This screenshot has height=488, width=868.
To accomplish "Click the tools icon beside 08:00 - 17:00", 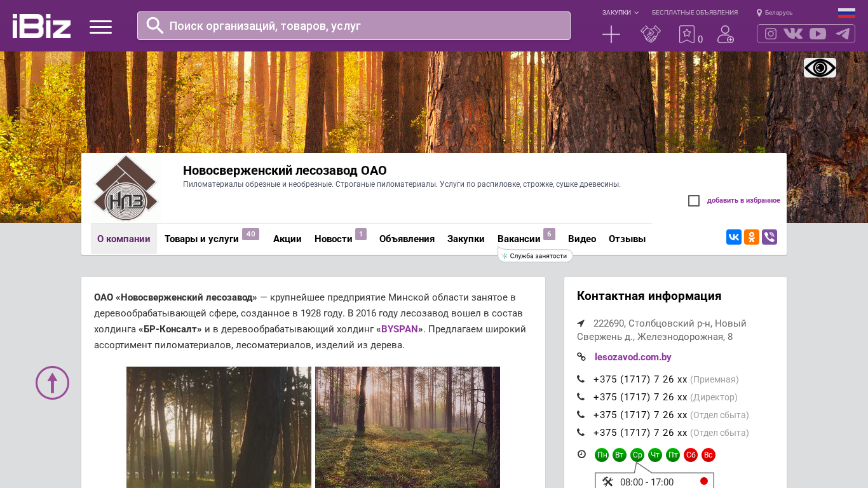I will [x=607, y=482].
